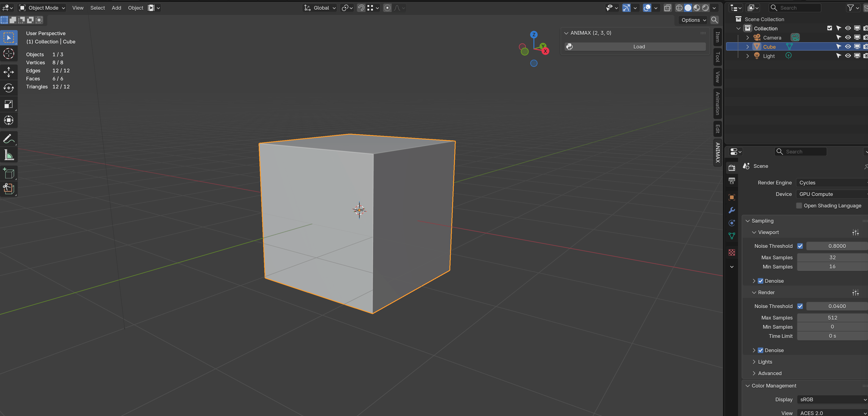The height and width of the screenshot is (416, 868).
Task: Open the Device GPU Compute dropdown
Action: [x=832, y=194]
